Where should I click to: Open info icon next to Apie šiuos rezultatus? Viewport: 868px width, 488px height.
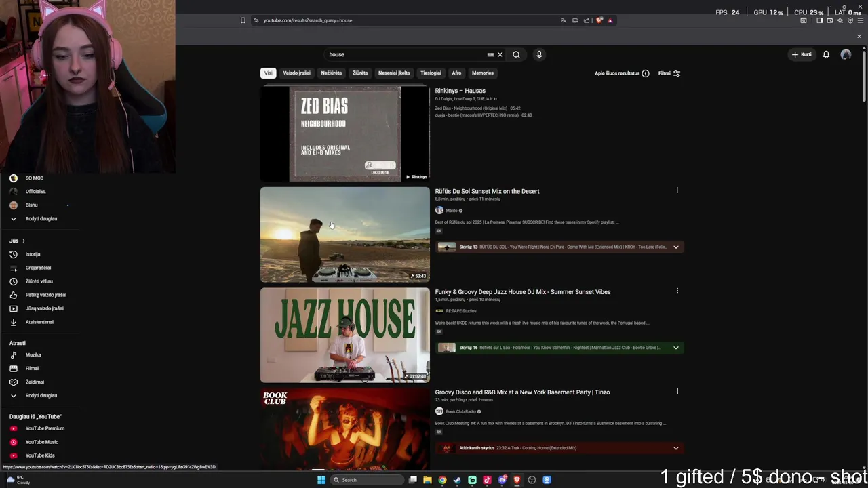pos(646,73)
